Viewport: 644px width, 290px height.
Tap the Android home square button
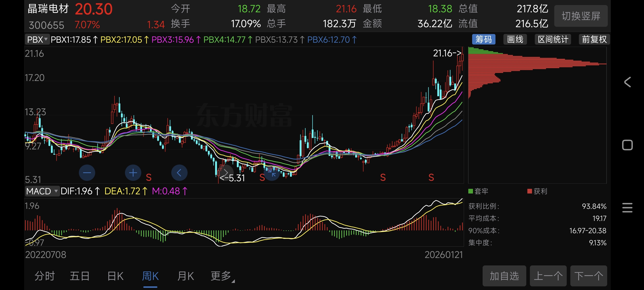pyautogui.click(x=627, y=145)
